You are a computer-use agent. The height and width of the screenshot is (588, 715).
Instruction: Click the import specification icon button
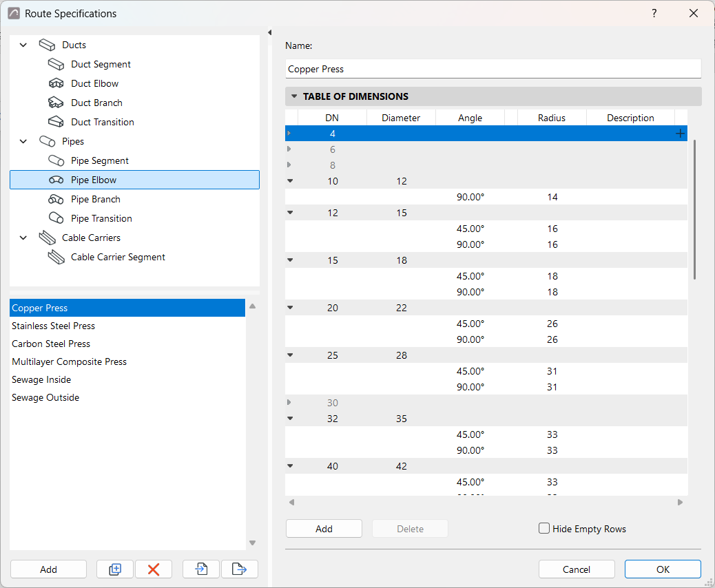click(201, 569)
